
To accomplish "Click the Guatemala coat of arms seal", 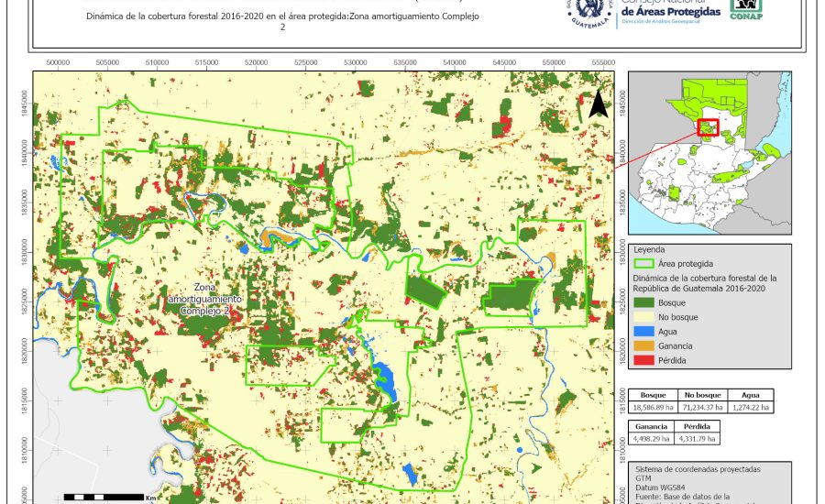I will pyautogui.click(x=593, y=13).
